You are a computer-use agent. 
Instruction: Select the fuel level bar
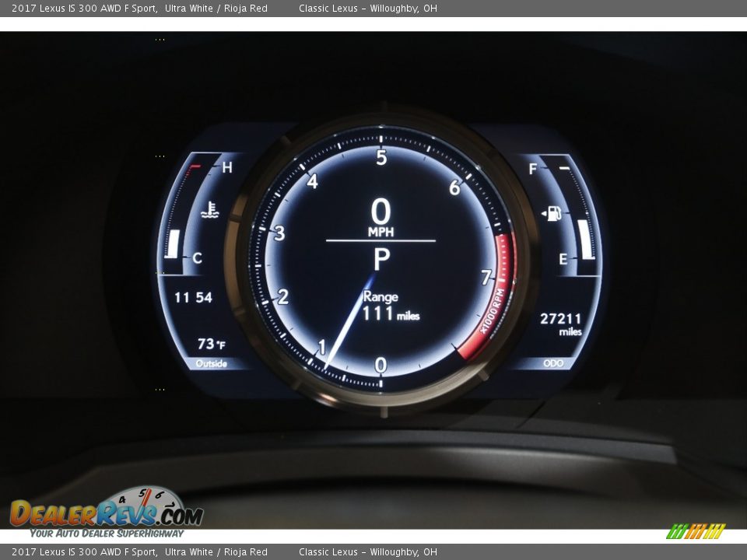coord(586,240)
